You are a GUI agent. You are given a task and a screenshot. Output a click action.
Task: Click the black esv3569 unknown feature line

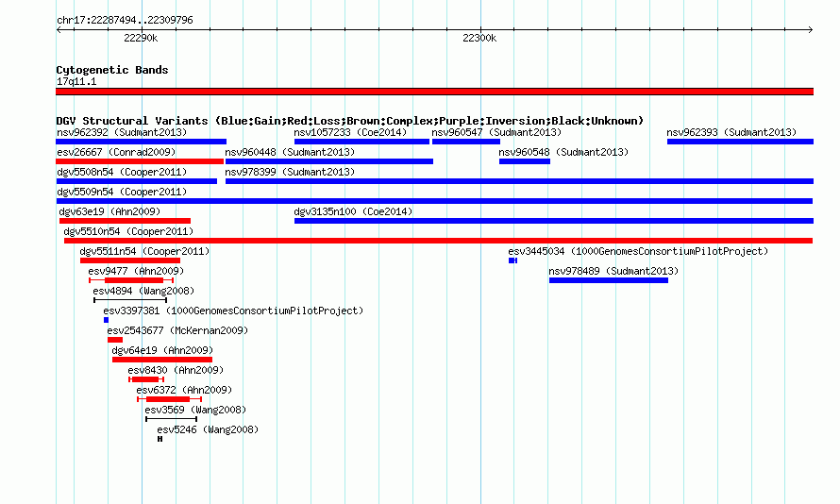[x=172, y=419]
